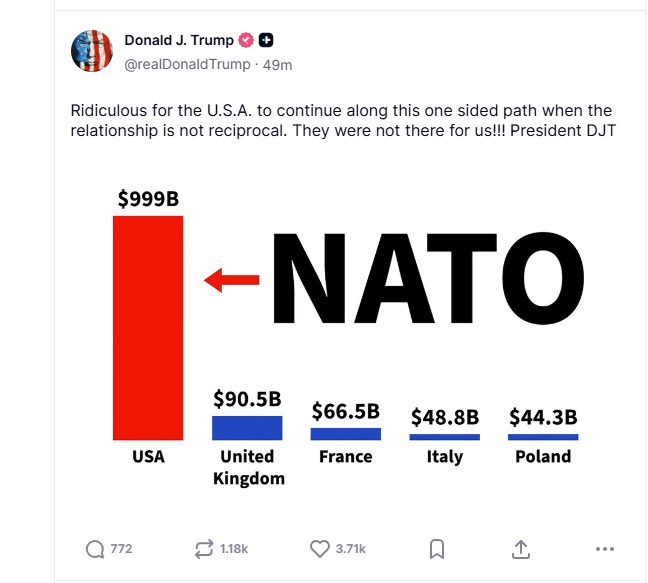
Task: Open the flag-painted profile avatar
Action: pos(92,51)
